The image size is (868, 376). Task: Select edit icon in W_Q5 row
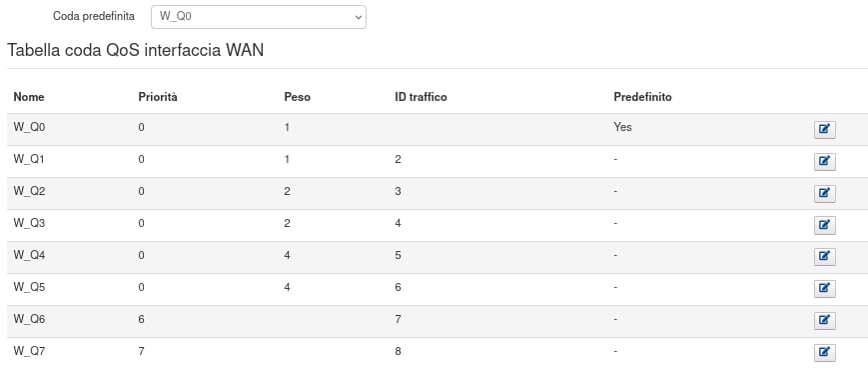pyautogui.click(x=824, y=289)
